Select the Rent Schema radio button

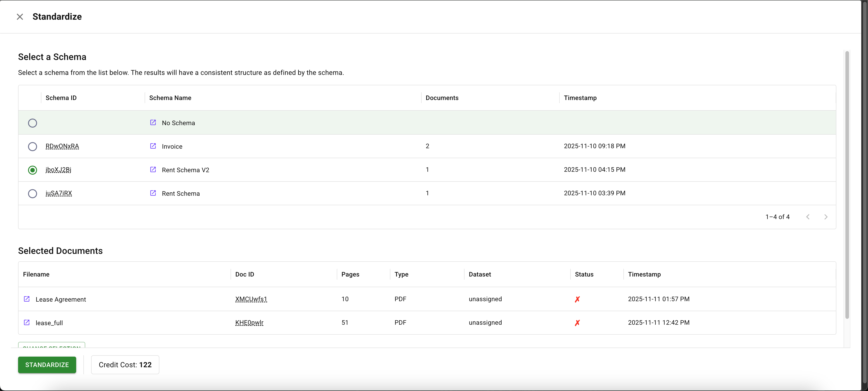pos(32,193)
